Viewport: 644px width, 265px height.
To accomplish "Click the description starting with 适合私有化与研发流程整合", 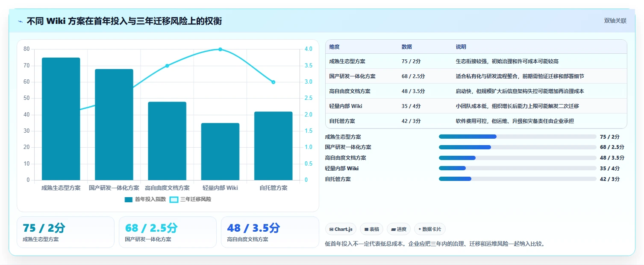I will [x=520, y=76].
